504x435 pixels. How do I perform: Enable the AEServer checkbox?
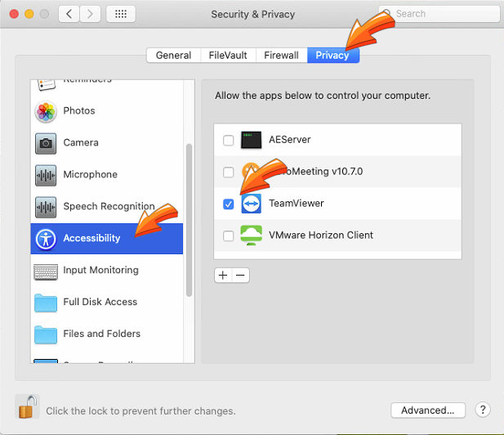(x=228, y=140)
